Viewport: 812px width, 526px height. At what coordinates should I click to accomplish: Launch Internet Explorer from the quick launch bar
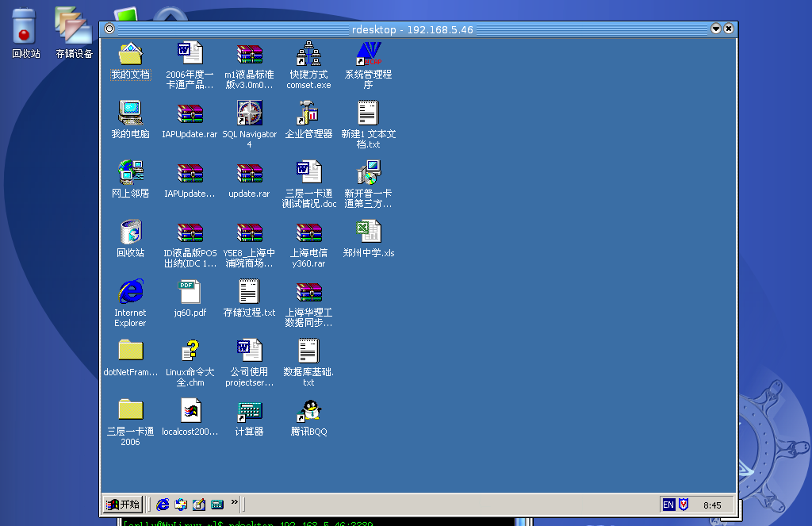pyautogui.click(x=163, y=504)
